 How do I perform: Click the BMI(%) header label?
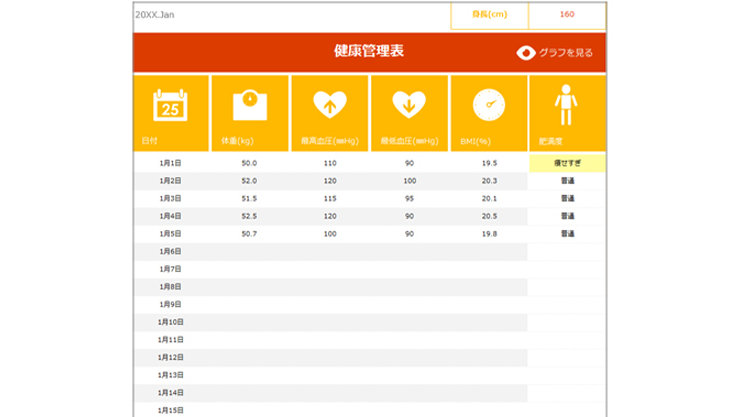click(x=476, y=141)
